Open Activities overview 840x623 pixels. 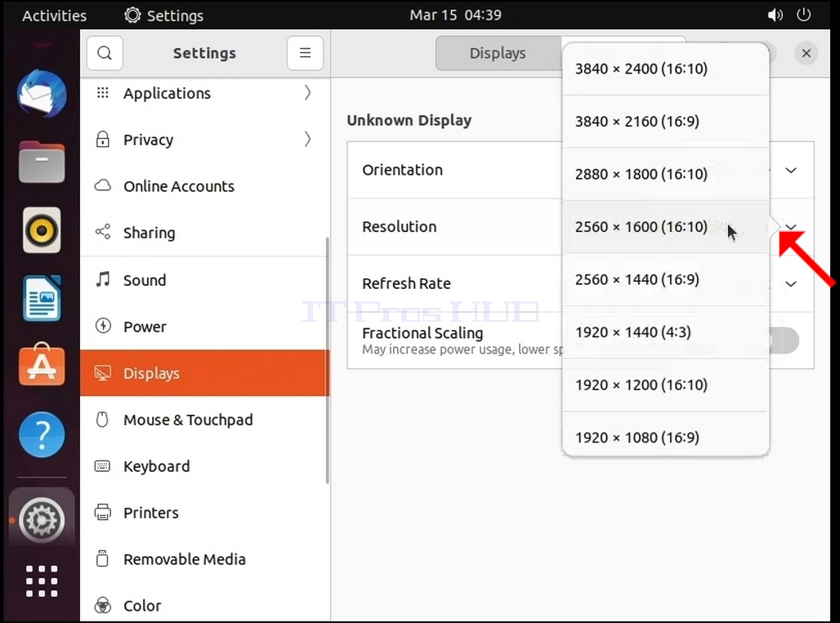pyautogui.click(x=54, y=16)
